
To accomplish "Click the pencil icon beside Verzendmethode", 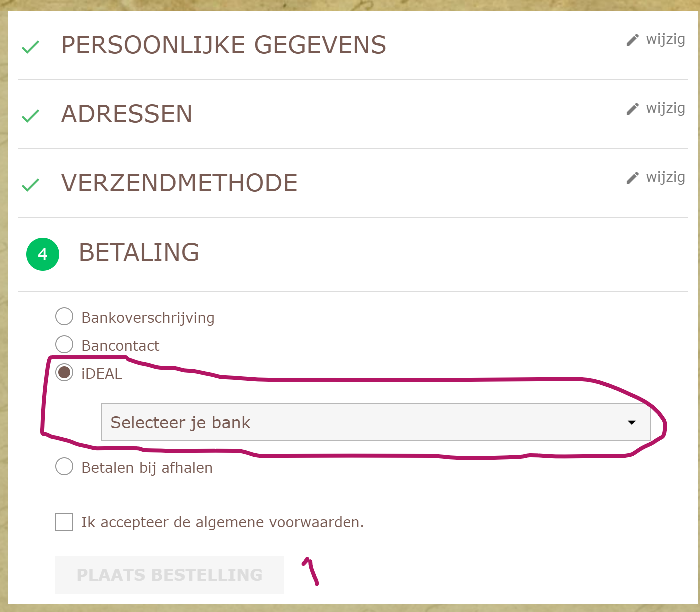I will click(632, 178).
